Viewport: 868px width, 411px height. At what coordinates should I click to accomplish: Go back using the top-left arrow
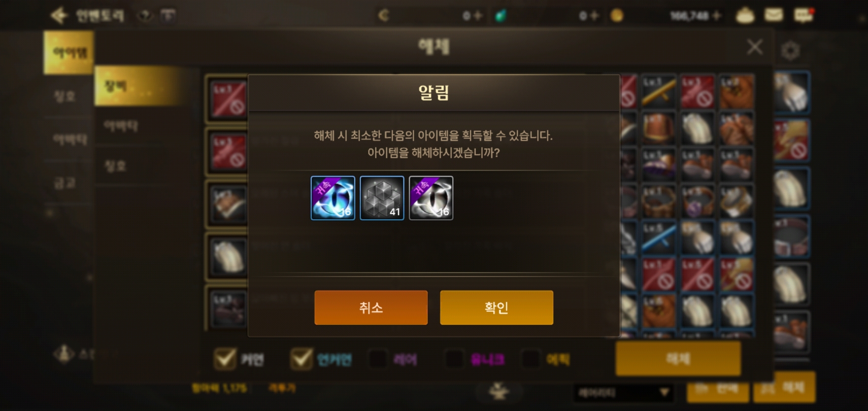59,15
